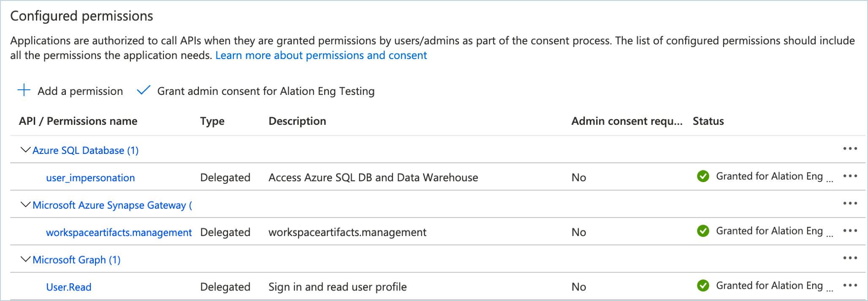Open the ellipsis menu for User.Read row
Viewport: 868px width, 301px height.
850,285
